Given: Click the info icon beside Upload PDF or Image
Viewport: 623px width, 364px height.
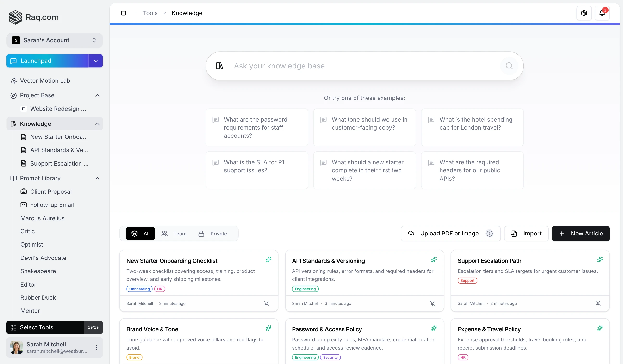Looking at the screenshot, I should (x=490, y=233).
